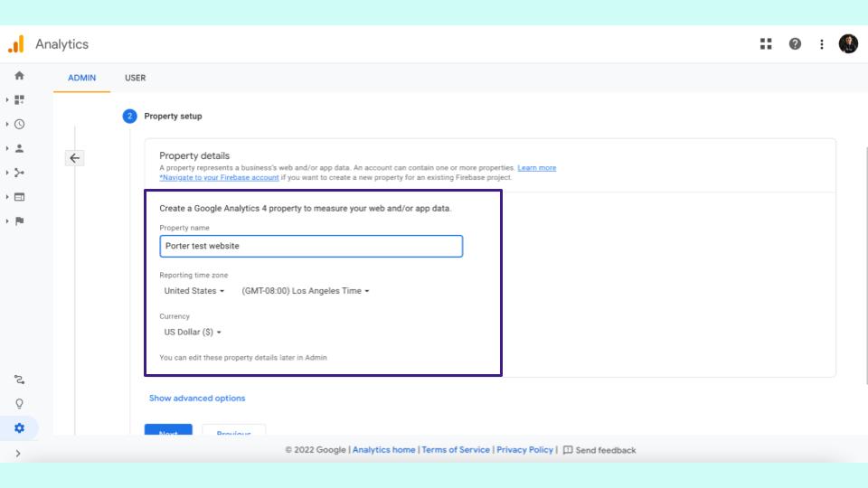
Task: Click the Reporting time zone label
Action: tap(193, 275)
